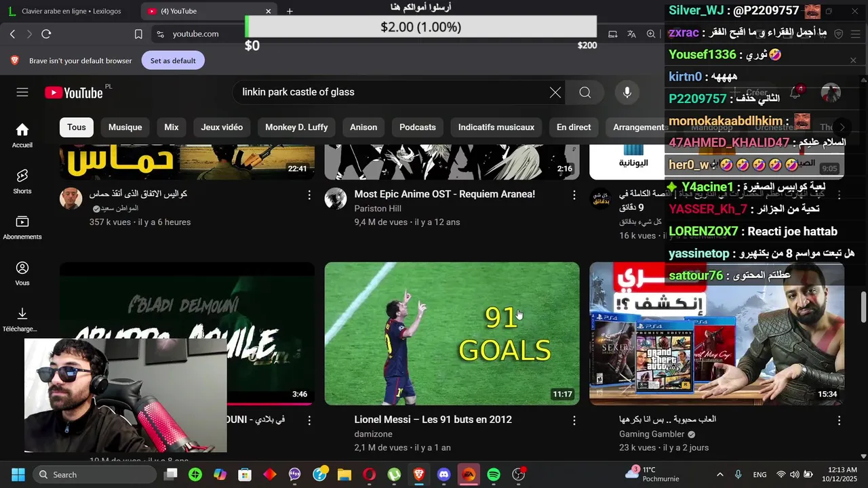Play the Messi 91 GOALS thumbnail
The image size is (868, 488).
coord(452,333)
